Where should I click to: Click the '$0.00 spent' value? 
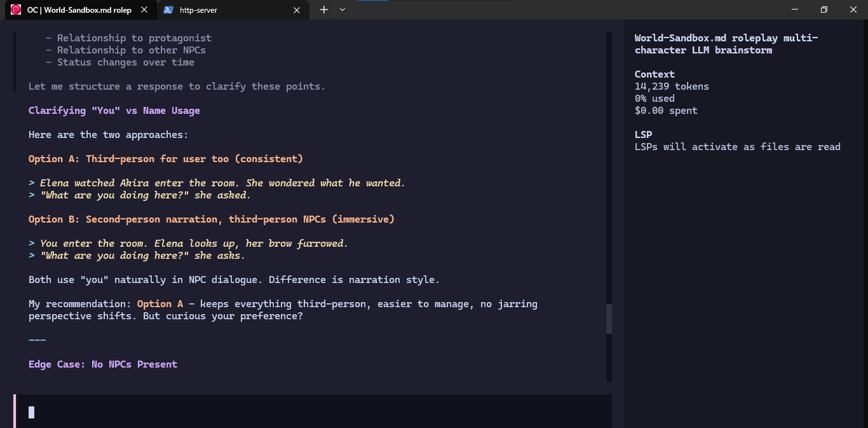coord(666,111)
